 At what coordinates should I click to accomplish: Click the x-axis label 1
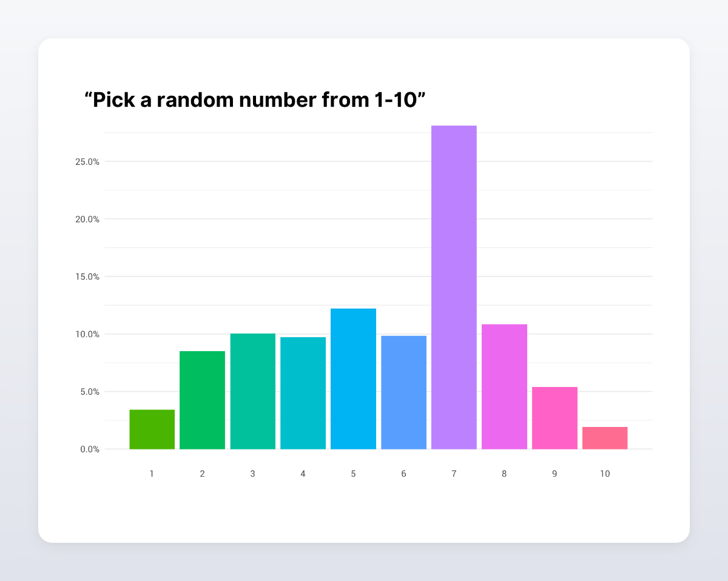click(152, 474)
